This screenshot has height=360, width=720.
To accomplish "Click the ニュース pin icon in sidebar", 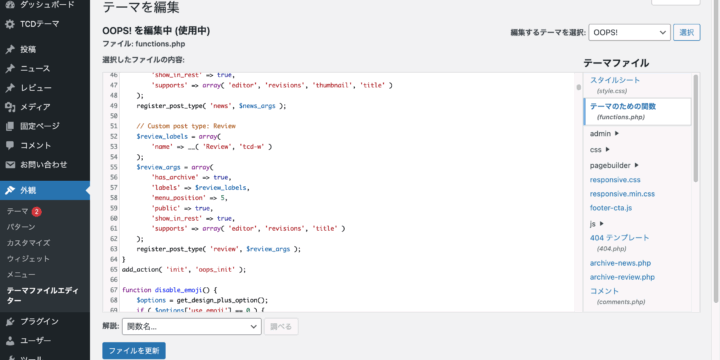I will point(10,69).
